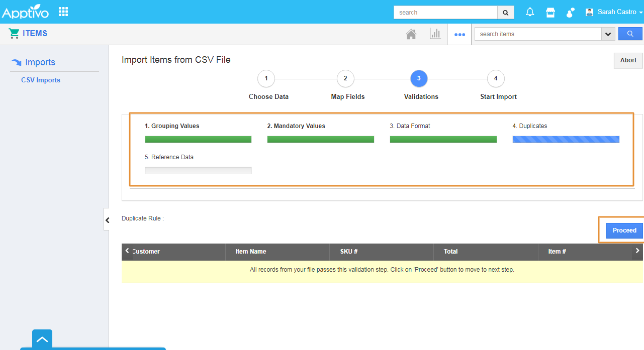Open CSV Imports in sidebar
The height and width of the screenshot is (350, 644).
pos(41,80)
